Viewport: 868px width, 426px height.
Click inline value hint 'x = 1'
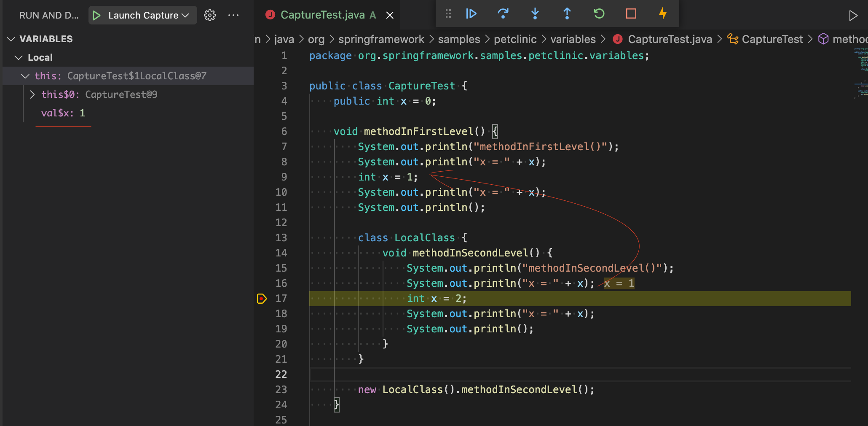pos(619,283)
